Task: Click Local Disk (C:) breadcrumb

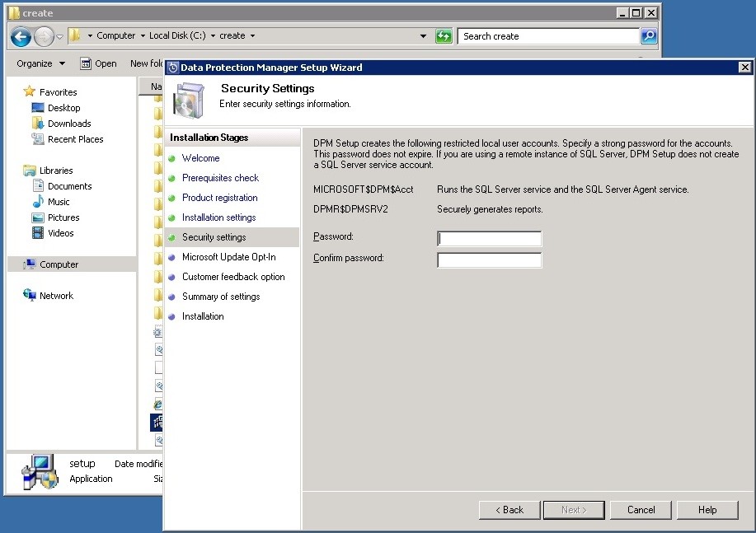Action: [177, 35]
